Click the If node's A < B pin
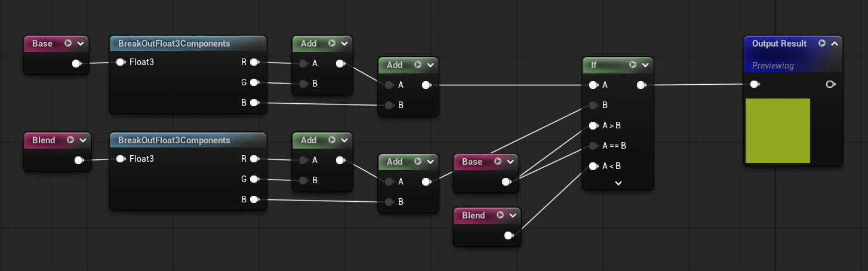Image resolution: width=868 pixels, height=271 pixels. (x=593, y=167)
